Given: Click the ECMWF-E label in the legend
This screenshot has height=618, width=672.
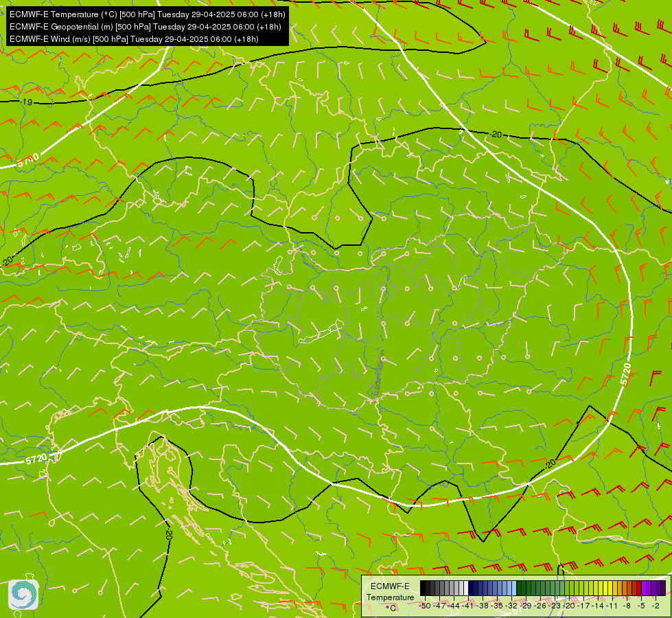Looking at the screenshot, I should tap(390, 586).
